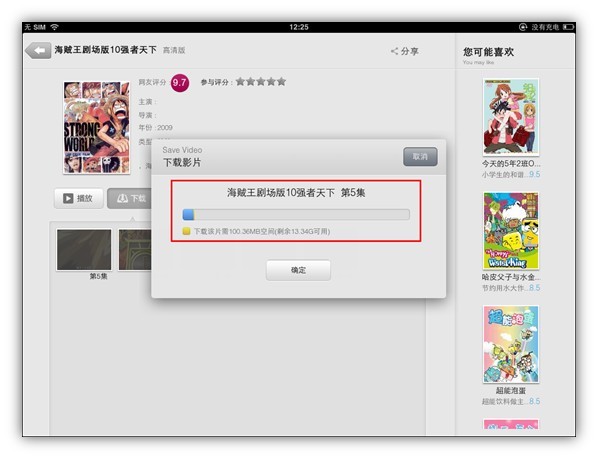Screen dimensions: 598x459
Task: Cancel the download with 取消
Action: pos(420,157)
